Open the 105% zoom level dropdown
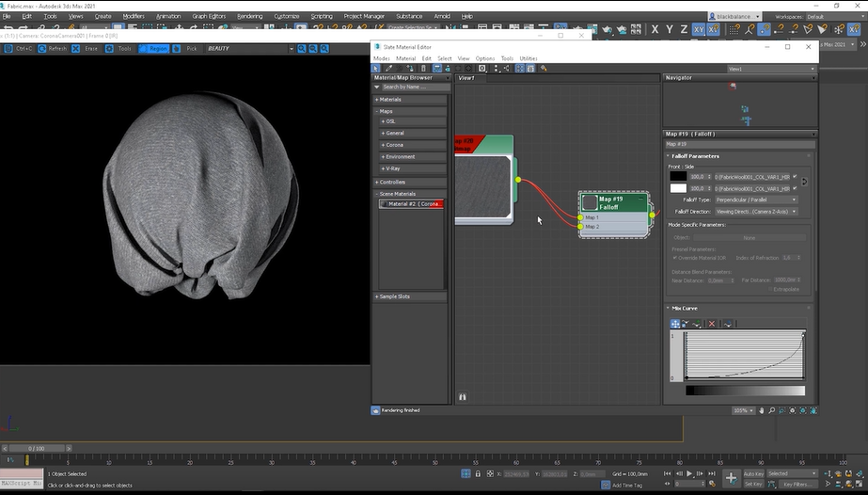Screen dimensions: 868x495 744,411
